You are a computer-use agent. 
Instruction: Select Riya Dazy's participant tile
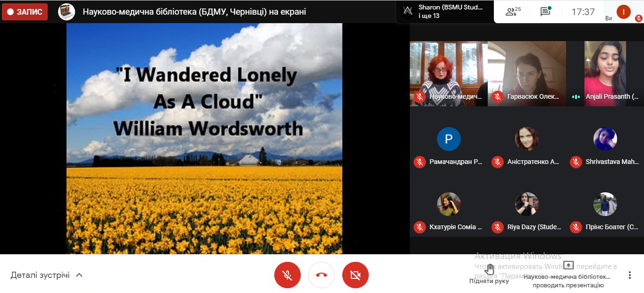coord(526,210)
